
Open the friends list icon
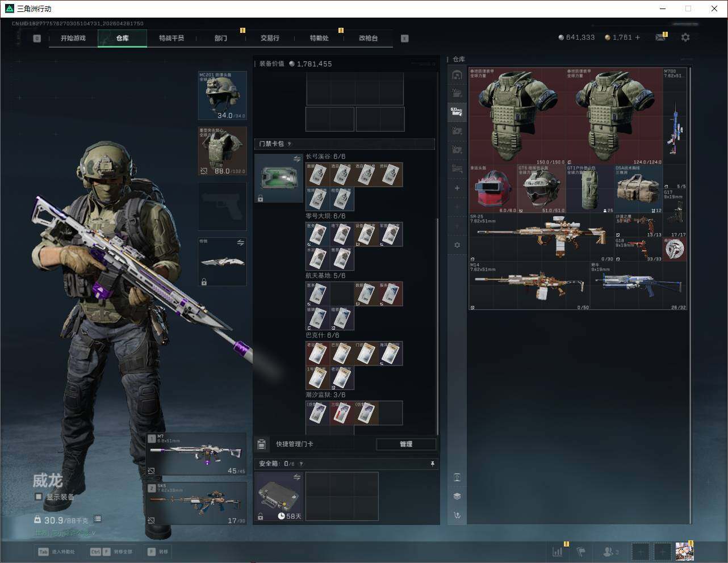click(x=611, y=551)
